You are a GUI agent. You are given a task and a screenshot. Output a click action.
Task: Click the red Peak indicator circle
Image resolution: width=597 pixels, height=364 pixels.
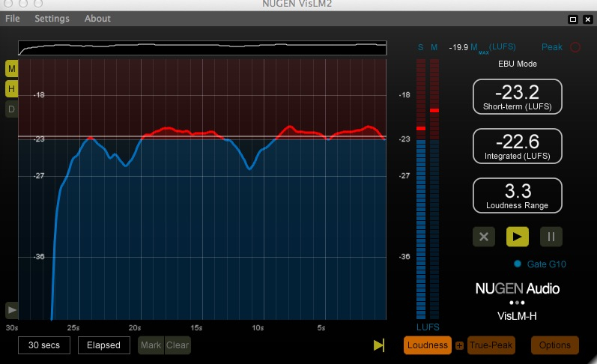coord(575,47)
